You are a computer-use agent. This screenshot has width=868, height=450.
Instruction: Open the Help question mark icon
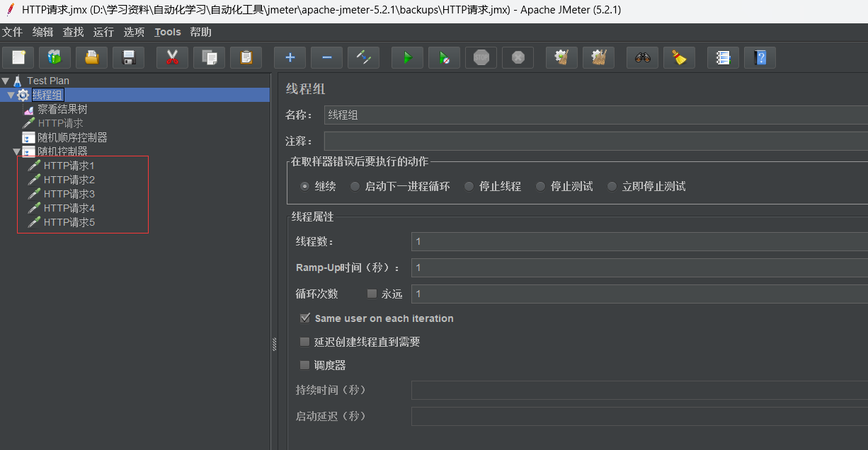tap(760, 57)
